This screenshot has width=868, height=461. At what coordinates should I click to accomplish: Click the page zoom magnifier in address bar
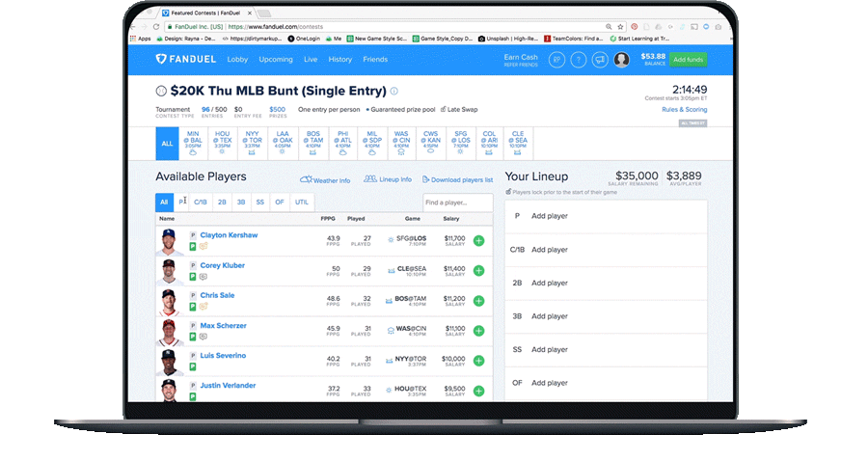[x=609, y=27]
